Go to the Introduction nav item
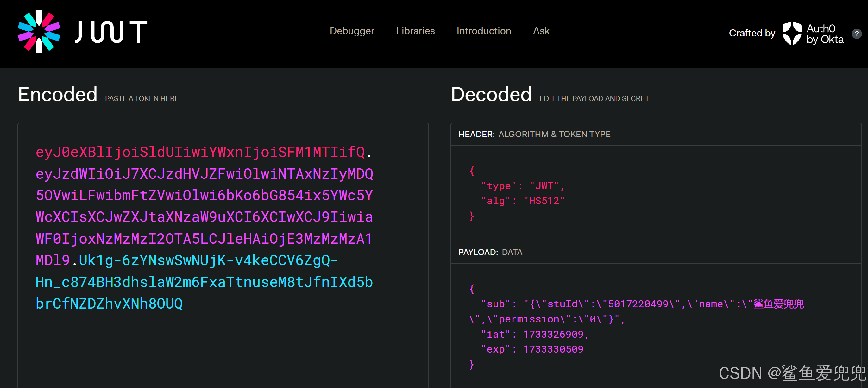This screenshot has width=868, height=388. (x=483, y=31)
